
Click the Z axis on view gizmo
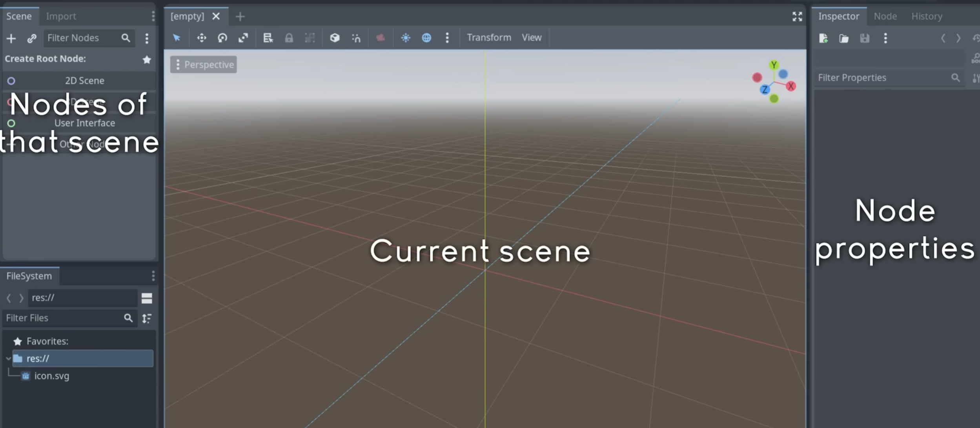click(765, 89)
